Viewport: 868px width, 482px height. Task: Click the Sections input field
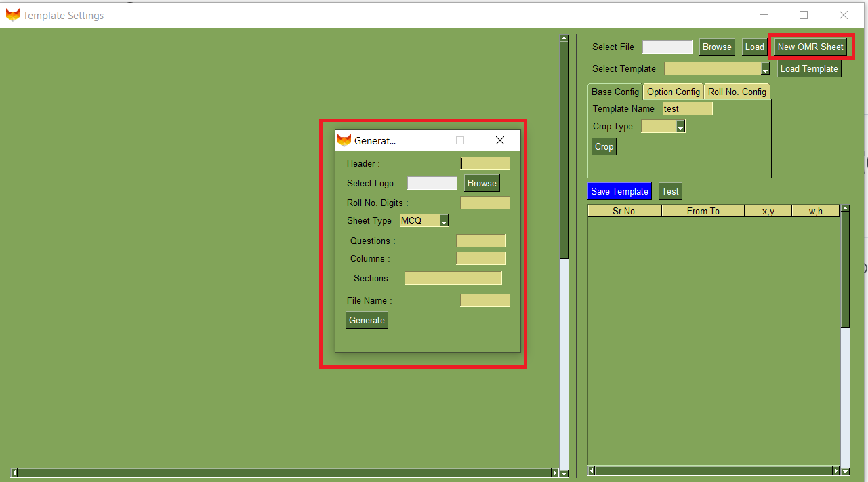pyautogui.click(x=453, y=278)
